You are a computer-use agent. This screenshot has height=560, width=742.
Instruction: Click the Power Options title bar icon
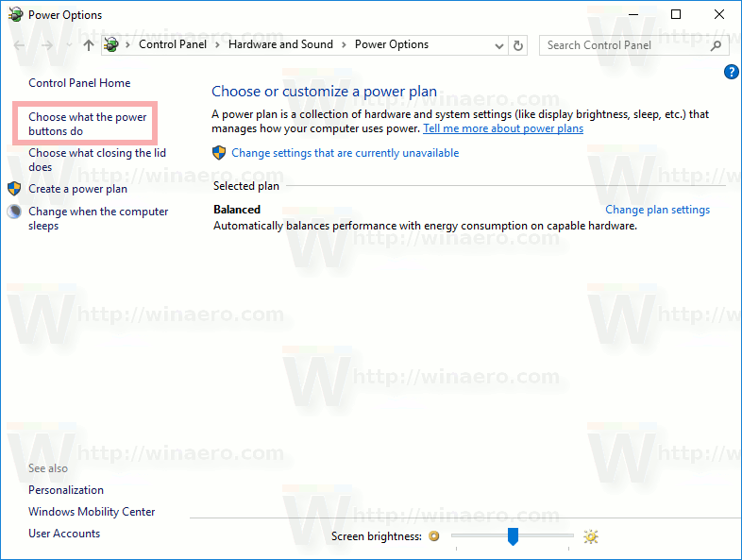pyautogui.click(x=16, y=14)
